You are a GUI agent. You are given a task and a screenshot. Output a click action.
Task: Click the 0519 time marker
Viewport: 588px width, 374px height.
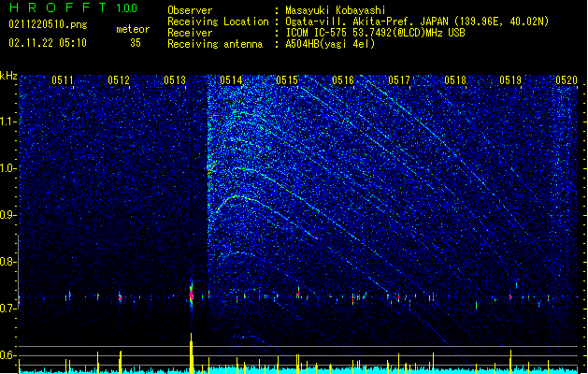(x=510, y=80)
